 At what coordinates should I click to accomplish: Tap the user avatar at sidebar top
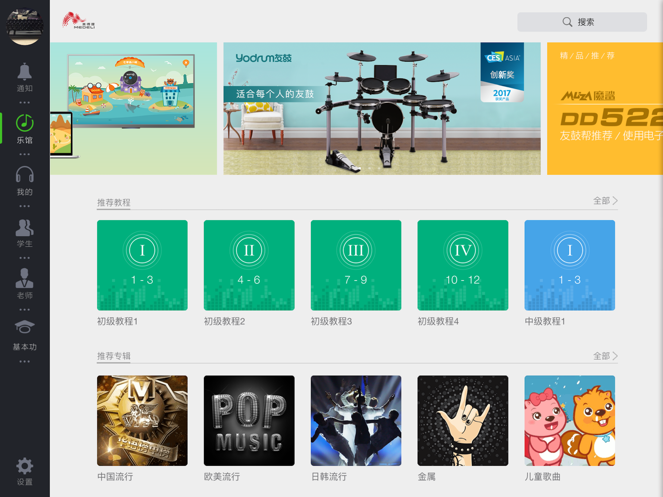pyautogui.click(x=25, y=25)
